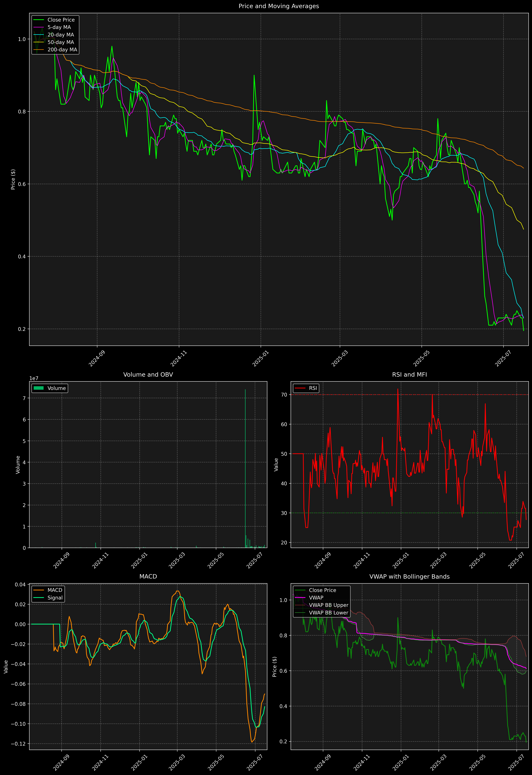Click the '30' tick on RSI chart
The width and height of the screenshot is (532, 775).
point(284,513)
